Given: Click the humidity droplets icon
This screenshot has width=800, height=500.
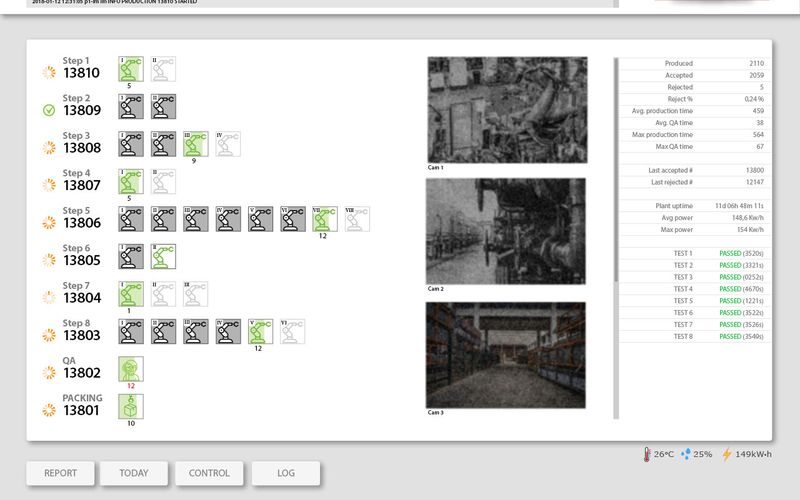Looking at the screenshot, I should coord(686,454).
